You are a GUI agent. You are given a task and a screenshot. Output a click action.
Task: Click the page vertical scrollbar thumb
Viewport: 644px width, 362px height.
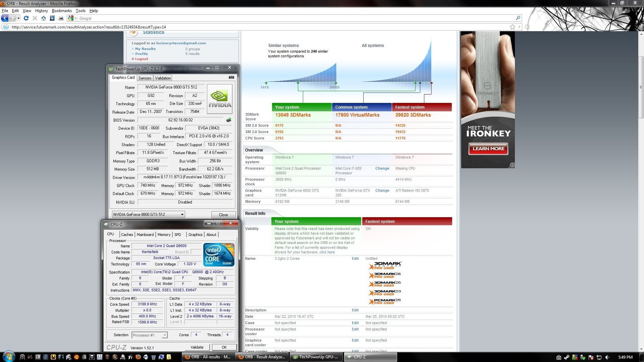pos(641,87)
